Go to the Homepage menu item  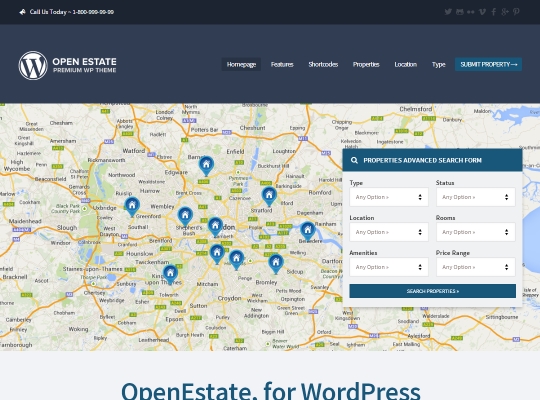(x=241, y=64)
